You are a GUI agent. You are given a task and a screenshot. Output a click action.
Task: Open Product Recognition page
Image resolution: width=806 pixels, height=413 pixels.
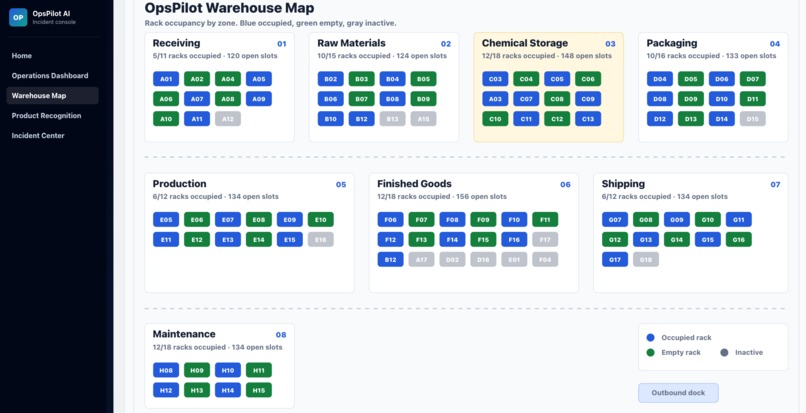click(x=46, y=116)
